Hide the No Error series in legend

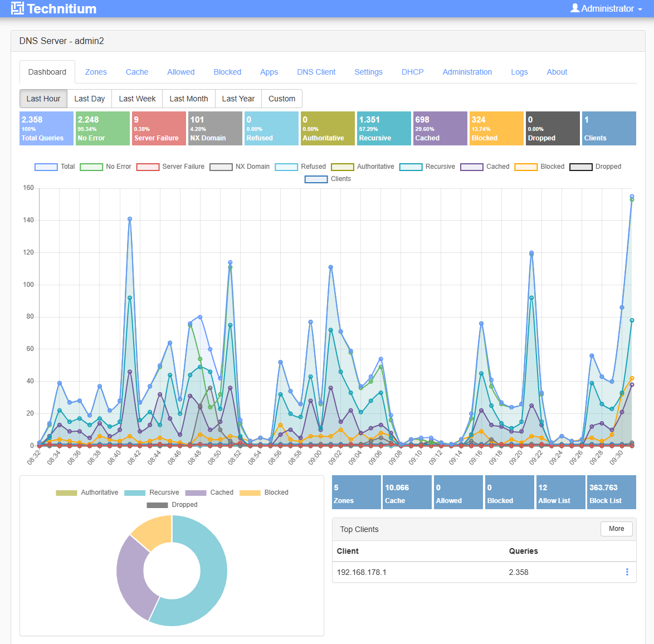(105, 167)
